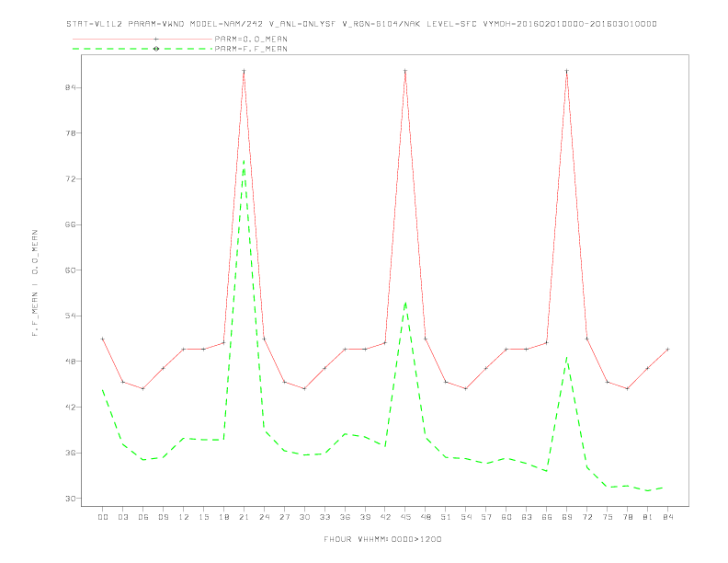
Task: Click the x-axis tick label 60
Action: (x=506, y=517)
